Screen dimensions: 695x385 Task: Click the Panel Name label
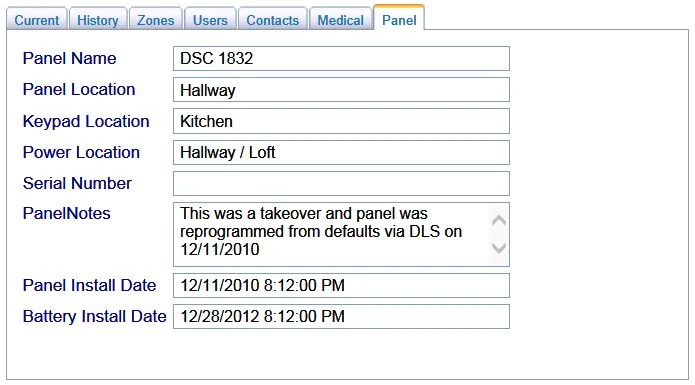pyautogui.click(x=70, y=58)
